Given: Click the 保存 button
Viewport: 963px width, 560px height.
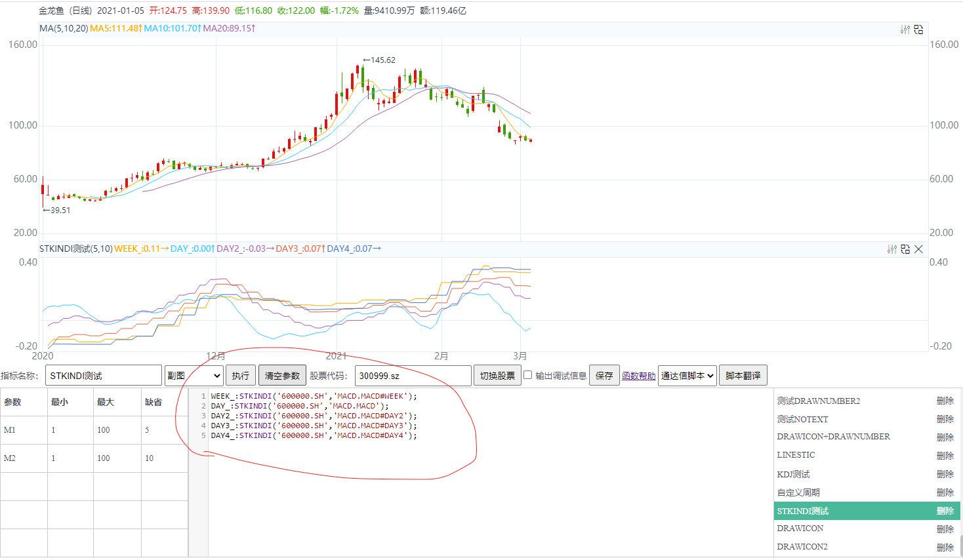Looking at the screenshot, I should pos(604,376).
